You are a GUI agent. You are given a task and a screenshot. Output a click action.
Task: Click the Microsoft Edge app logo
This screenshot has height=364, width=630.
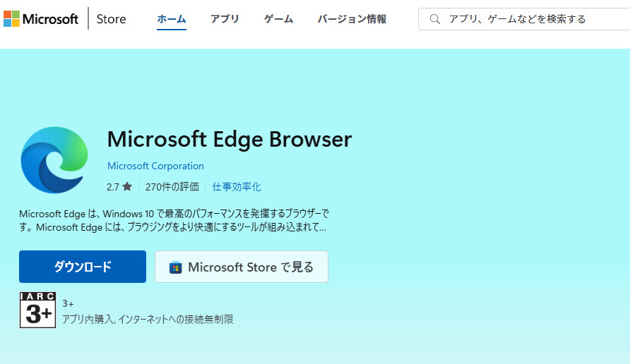54,159
